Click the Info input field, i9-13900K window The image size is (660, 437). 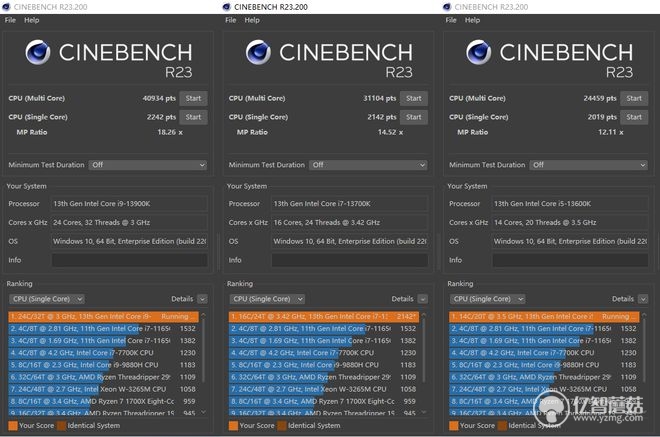[x=129, y=260]
